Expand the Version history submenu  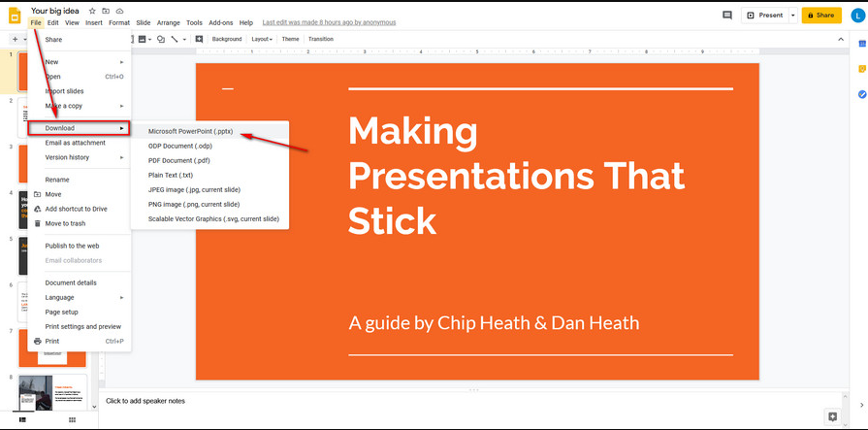(67, 157)
